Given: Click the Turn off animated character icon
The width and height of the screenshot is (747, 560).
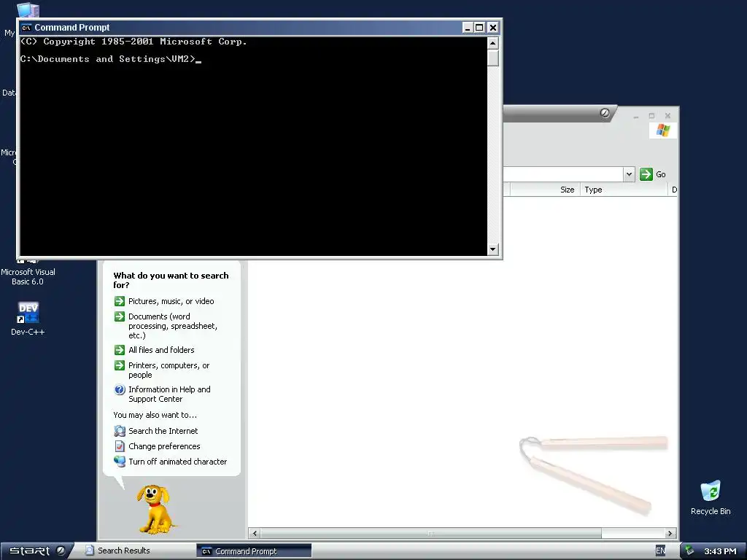Looking at the screenshot, I should point(120,462).
